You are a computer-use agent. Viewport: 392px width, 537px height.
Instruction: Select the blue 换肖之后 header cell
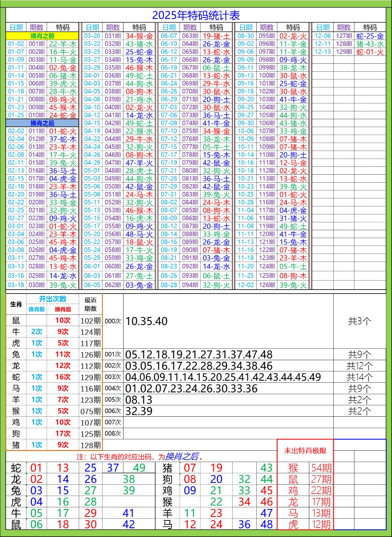point(42,123)
